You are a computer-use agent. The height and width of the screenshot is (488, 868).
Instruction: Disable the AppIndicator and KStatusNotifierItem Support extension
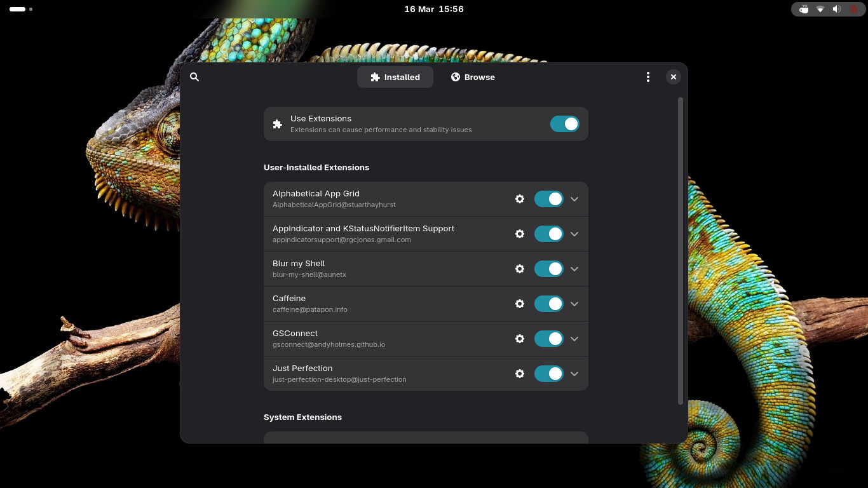click(x=548, y=234)
